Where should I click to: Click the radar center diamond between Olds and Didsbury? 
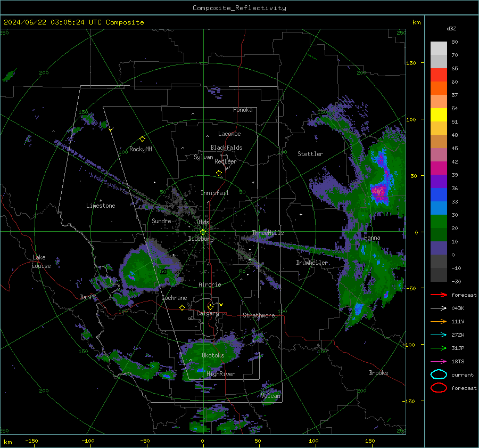(203, 232)
